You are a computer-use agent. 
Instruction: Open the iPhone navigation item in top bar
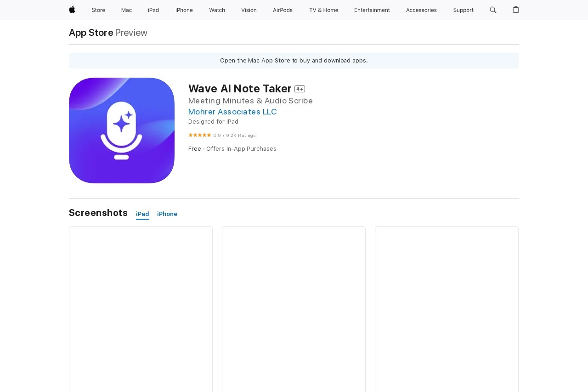184,10
